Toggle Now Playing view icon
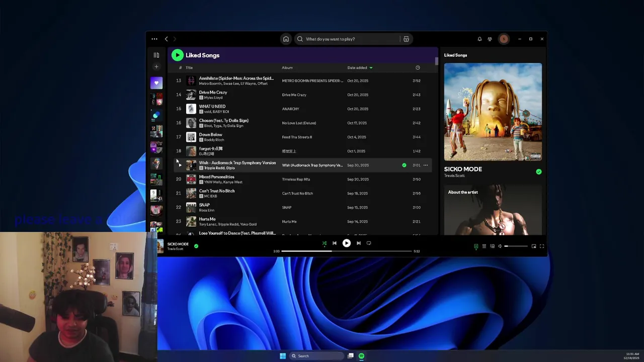The image size is (644, 362). tap(476, 246)
